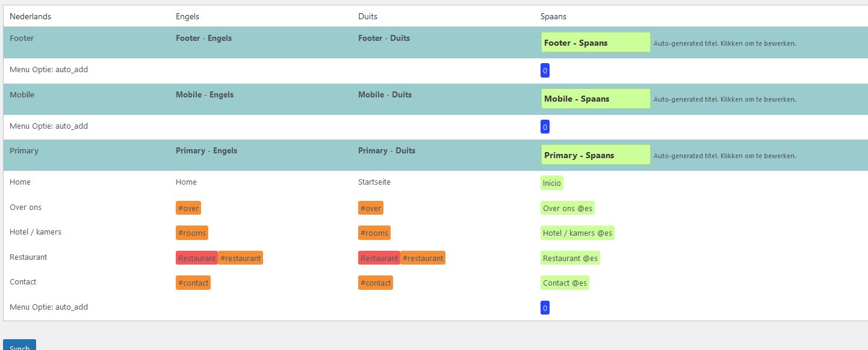Click the Restaurant @es tag
Viewport: 868px width, 350px height.
point(570,258)
